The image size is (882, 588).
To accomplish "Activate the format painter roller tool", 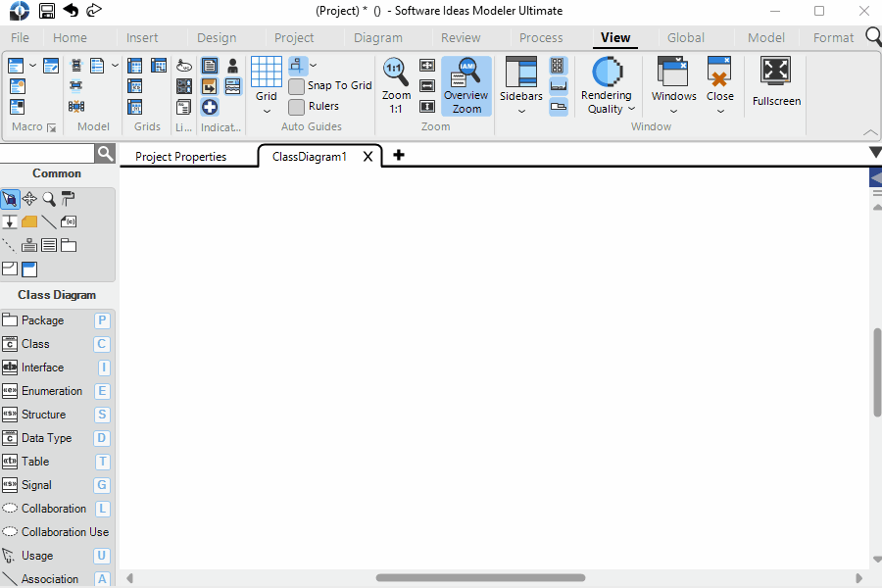I will (x=68, y=198).
